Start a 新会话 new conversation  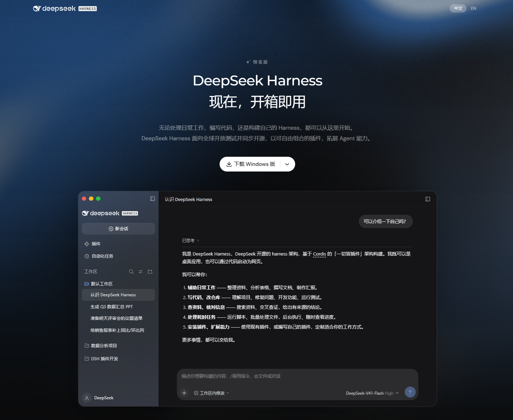(118, 228)
